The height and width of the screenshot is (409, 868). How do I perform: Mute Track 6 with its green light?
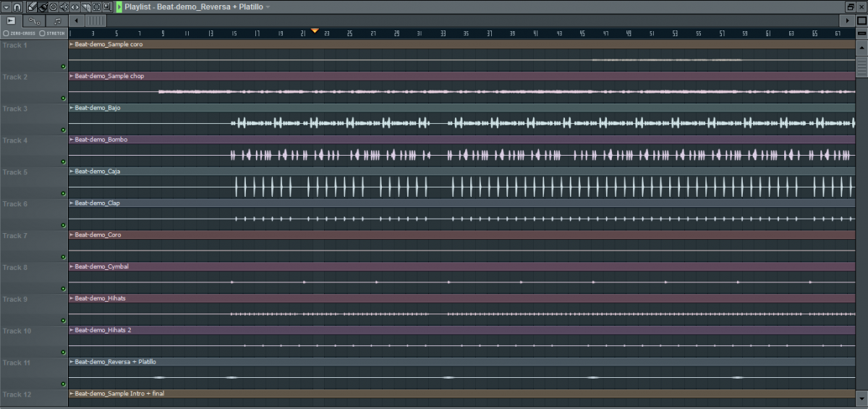click(63, 225)
